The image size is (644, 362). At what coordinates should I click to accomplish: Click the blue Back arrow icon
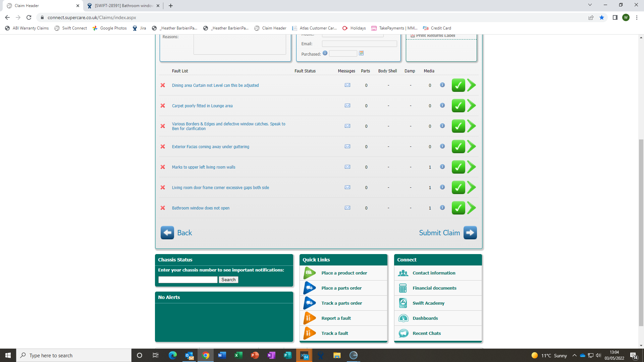(167, 233)
